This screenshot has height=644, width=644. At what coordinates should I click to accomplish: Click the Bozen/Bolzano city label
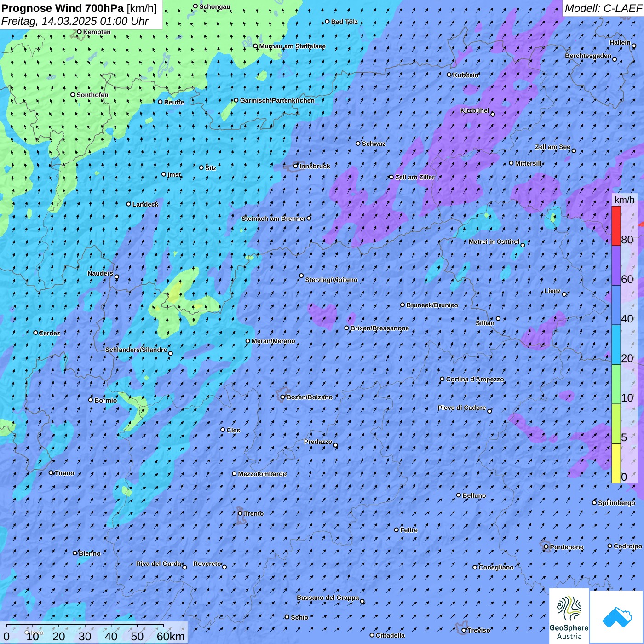(309, 397)
